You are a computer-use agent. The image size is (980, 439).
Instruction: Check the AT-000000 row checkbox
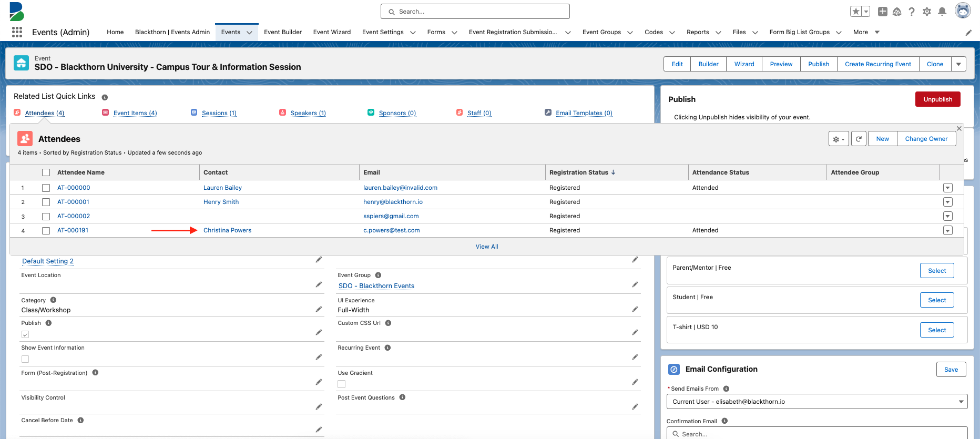click(x=46, y=188)
